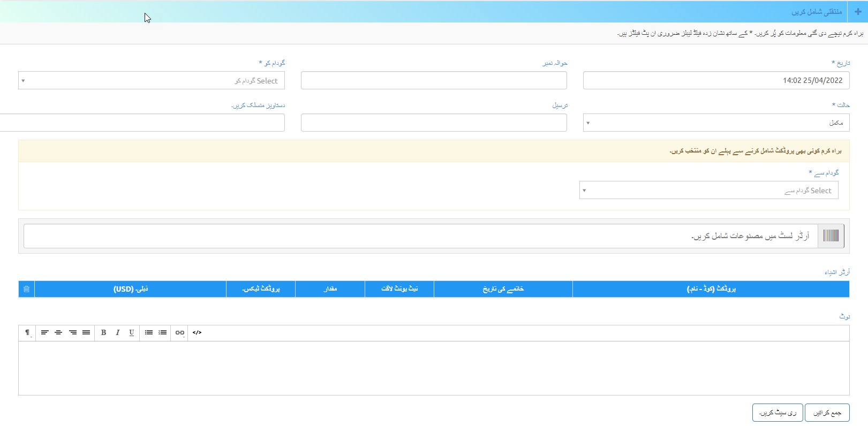Viewport: 868px width, 426px height.
Task: Center align the note text
Action: tap(58, 333)
